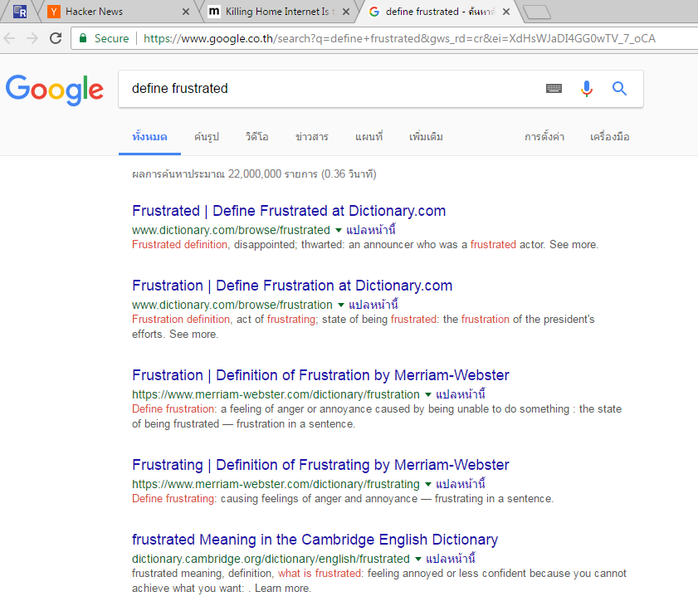This screenshot has height=616, width=698.
Task: Start voice search with microphone icon
Action: click(587, 89)
